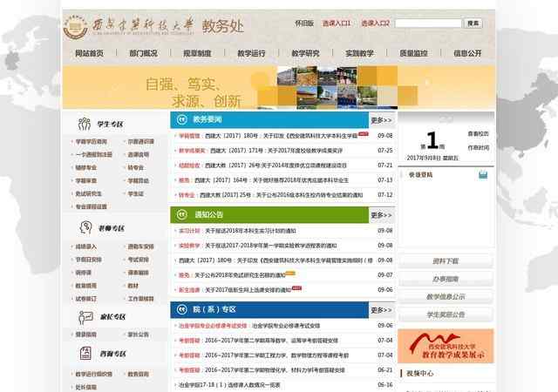Open the 规章制度 navigation item
Screen dimensions: 558x392
pos(197,53)
